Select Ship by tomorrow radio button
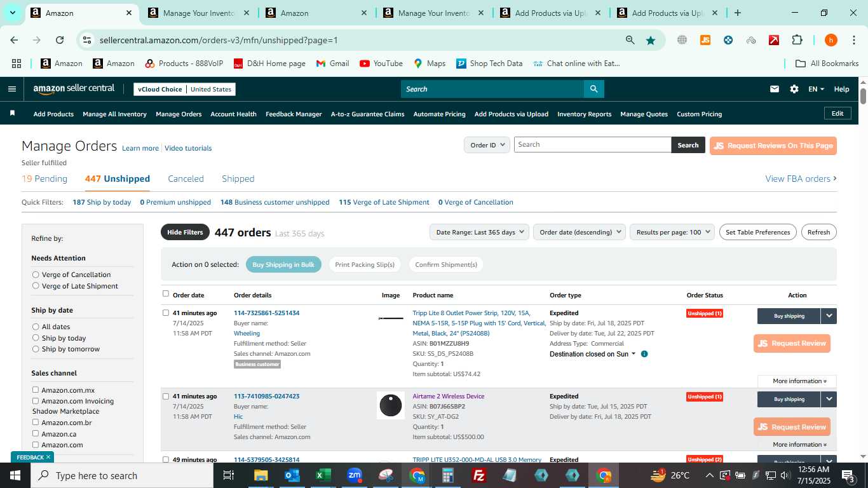The image size is (868, 488). click(x=36, y=349)
